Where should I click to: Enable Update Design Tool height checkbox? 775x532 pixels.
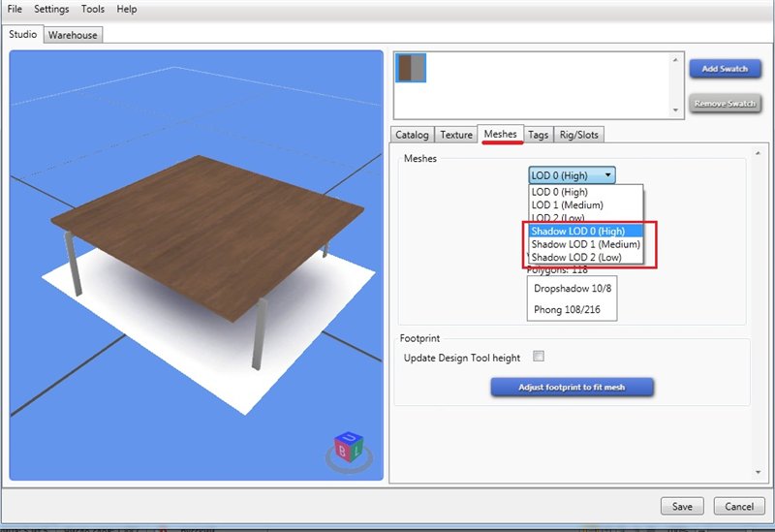[539, 357]
